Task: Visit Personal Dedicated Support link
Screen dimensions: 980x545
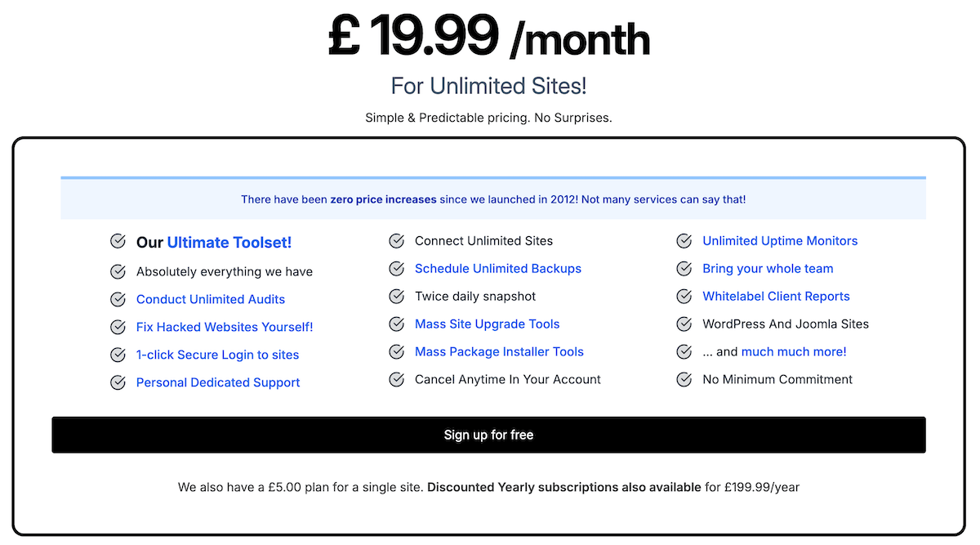Action: point(218,382)
